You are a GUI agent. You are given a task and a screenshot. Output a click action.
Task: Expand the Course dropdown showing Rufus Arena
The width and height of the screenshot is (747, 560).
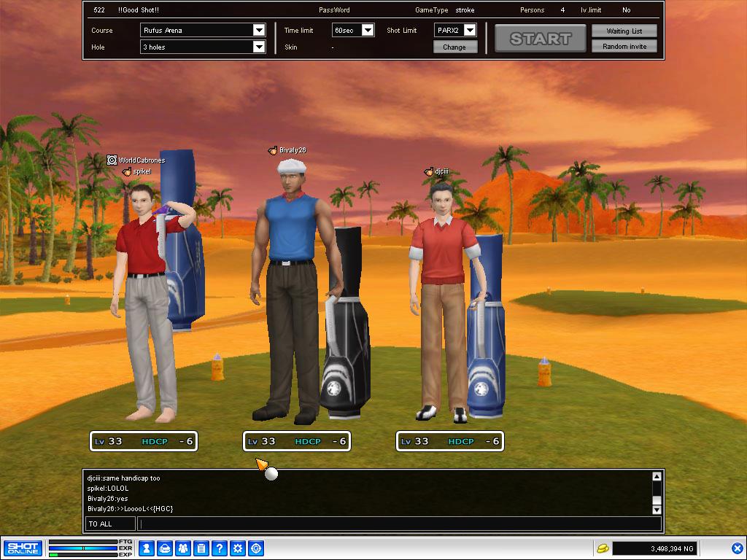click(x=258, y=31)
